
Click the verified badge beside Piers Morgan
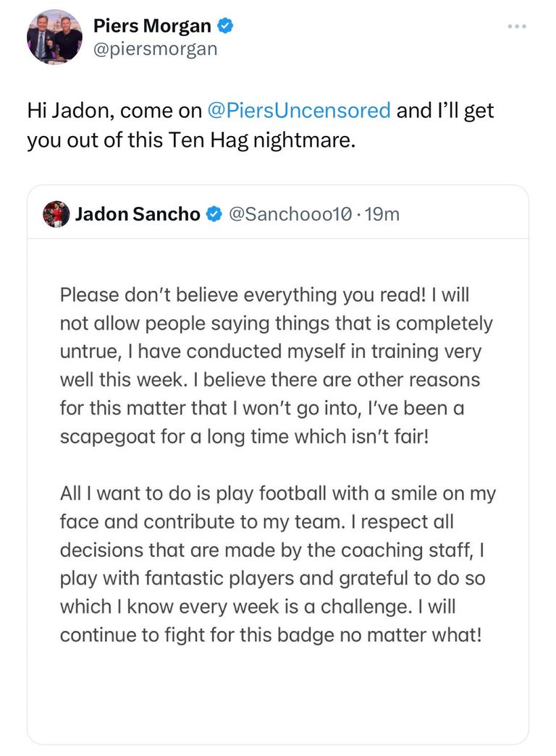pyautogui.click(x=226, y=27)
